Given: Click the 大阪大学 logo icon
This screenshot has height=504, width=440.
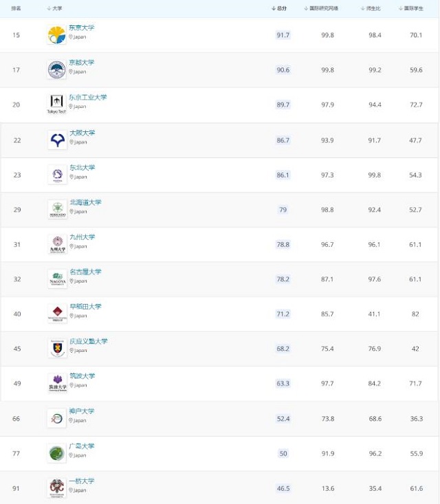Looking at the screenshot, I should [57, 140].
